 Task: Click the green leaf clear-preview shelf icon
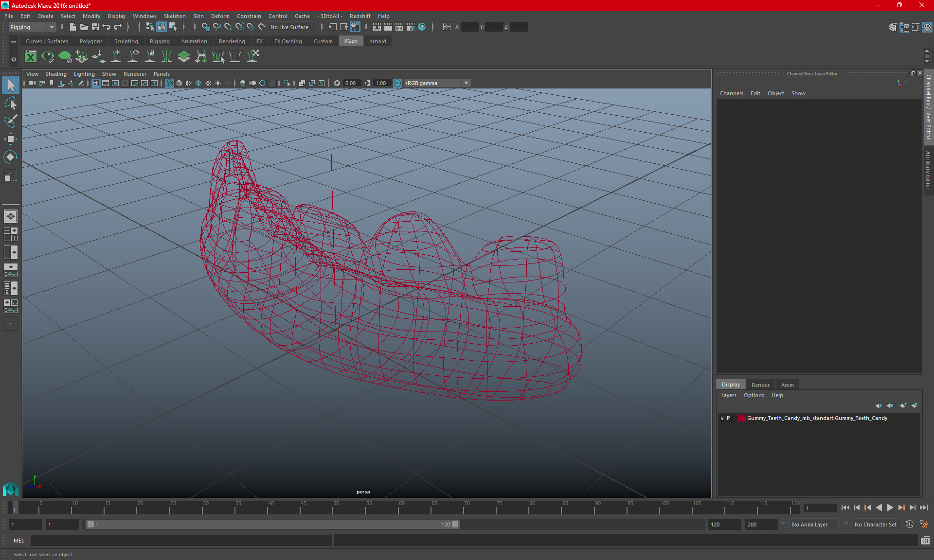click(x=65, y=57)
